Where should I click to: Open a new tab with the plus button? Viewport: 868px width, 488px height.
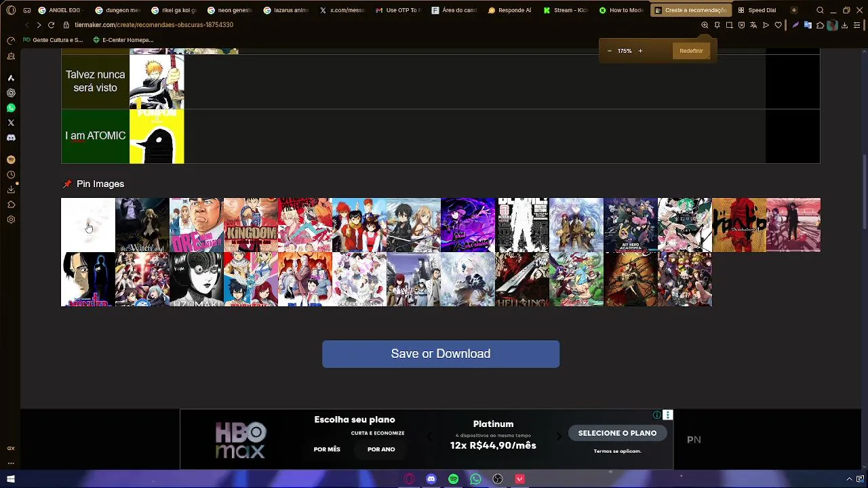tap(793, 10)
